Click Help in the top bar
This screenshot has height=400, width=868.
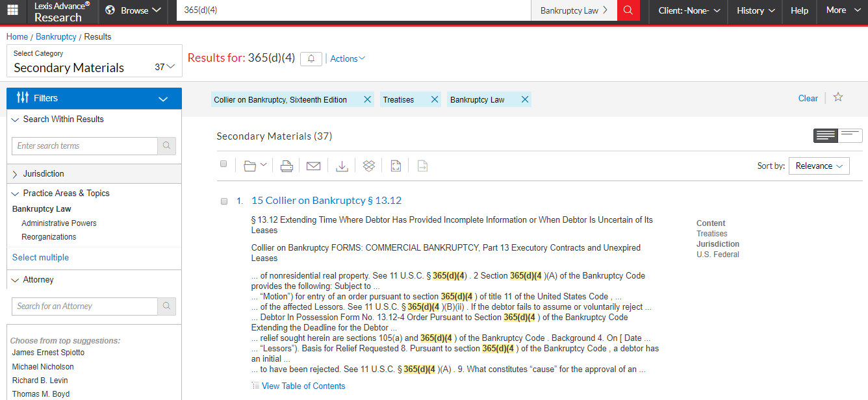tap(799, 10)
